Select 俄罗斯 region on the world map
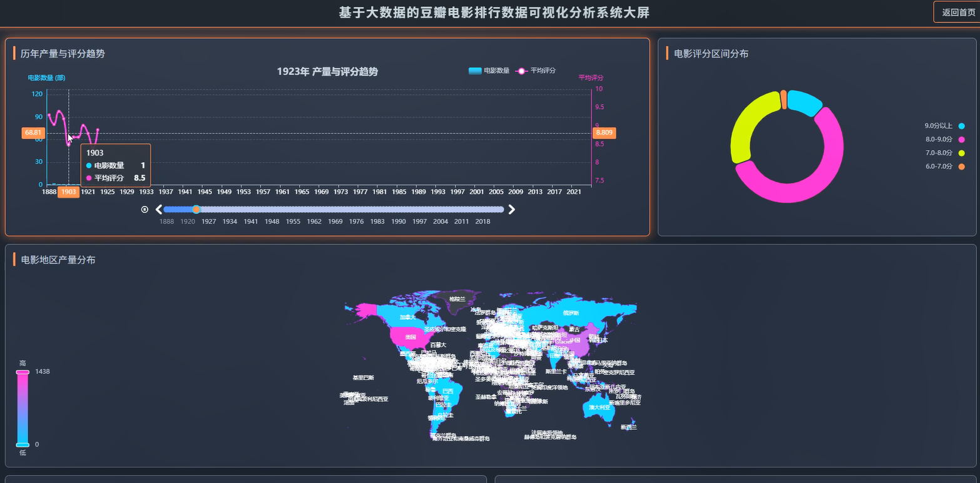This screenshot has height=483, width=980. pos(571,313)
